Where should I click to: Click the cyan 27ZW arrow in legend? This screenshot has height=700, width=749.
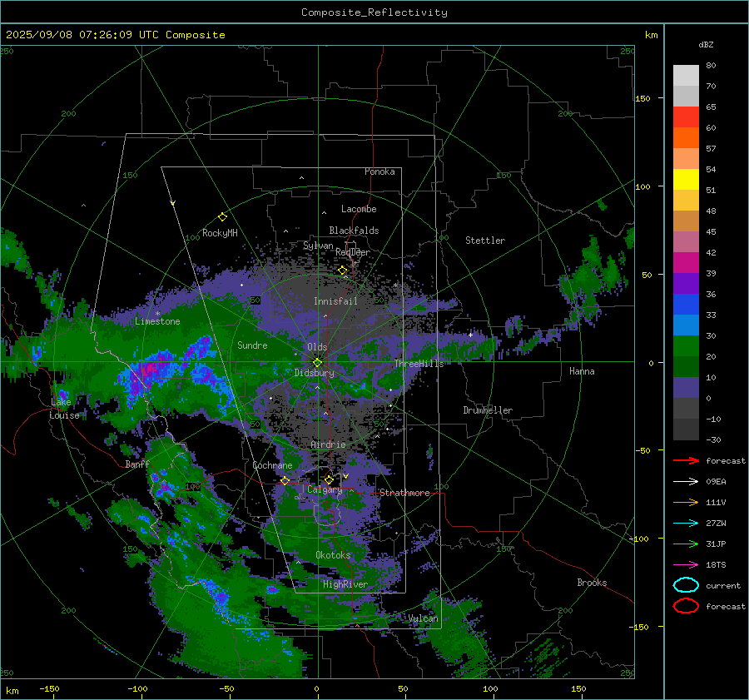tap(686, 524)
